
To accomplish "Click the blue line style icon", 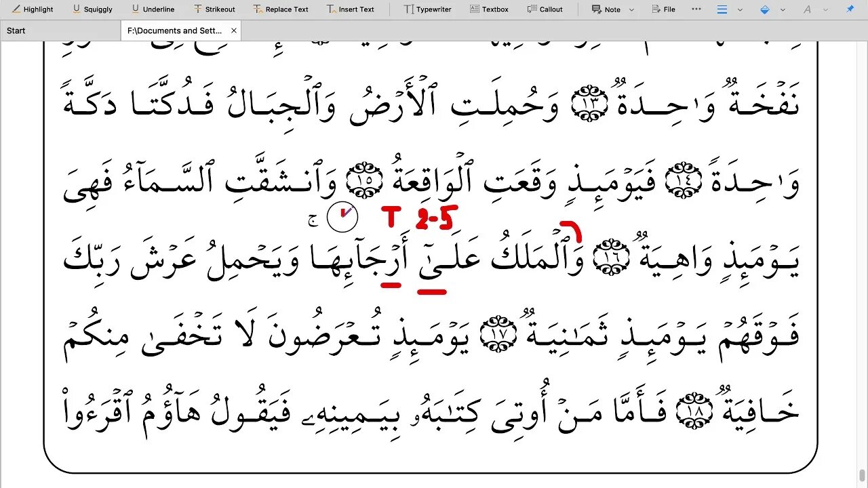I will (722, 9).
